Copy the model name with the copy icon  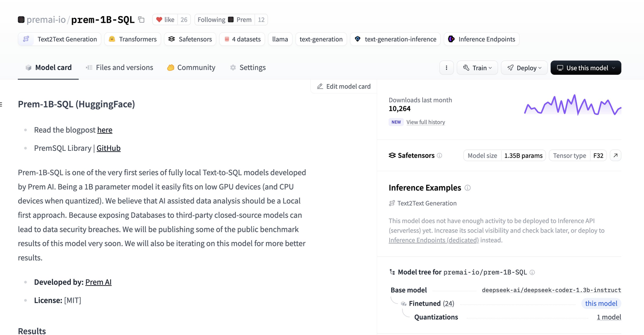pos(141,20)
